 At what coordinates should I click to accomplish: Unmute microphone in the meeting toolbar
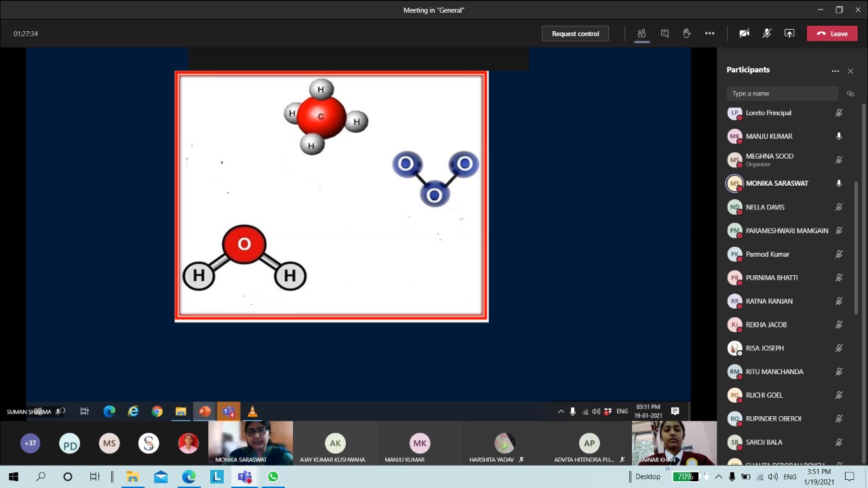click(766, 33)
